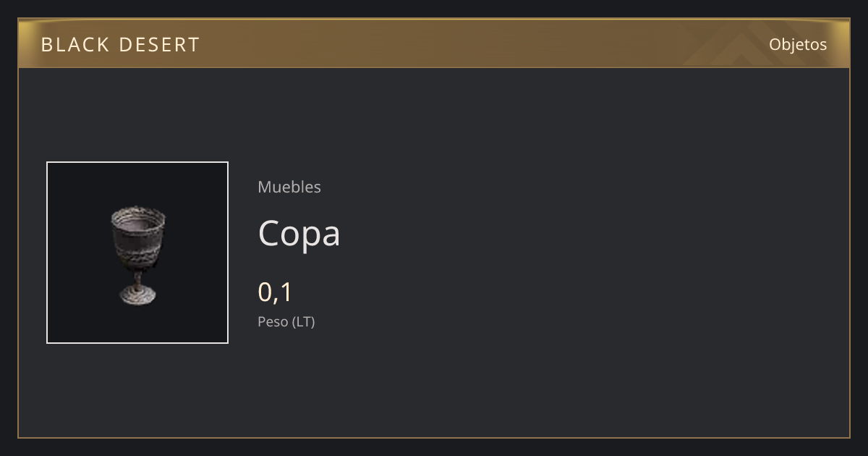Open the Objetos section link
Screen dimensions: 868x456
[x=798, y=44]
